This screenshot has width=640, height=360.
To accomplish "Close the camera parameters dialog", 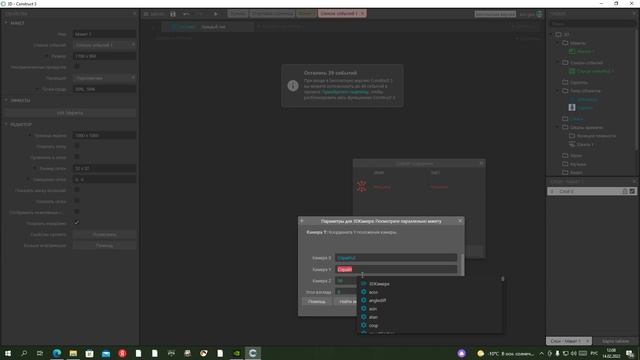I will point(460,221).
